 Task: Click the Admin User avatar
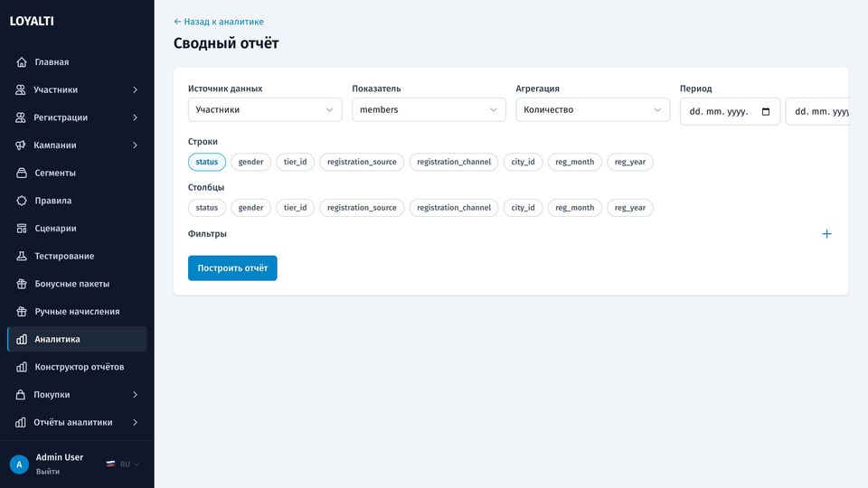(x=19, y=465)
